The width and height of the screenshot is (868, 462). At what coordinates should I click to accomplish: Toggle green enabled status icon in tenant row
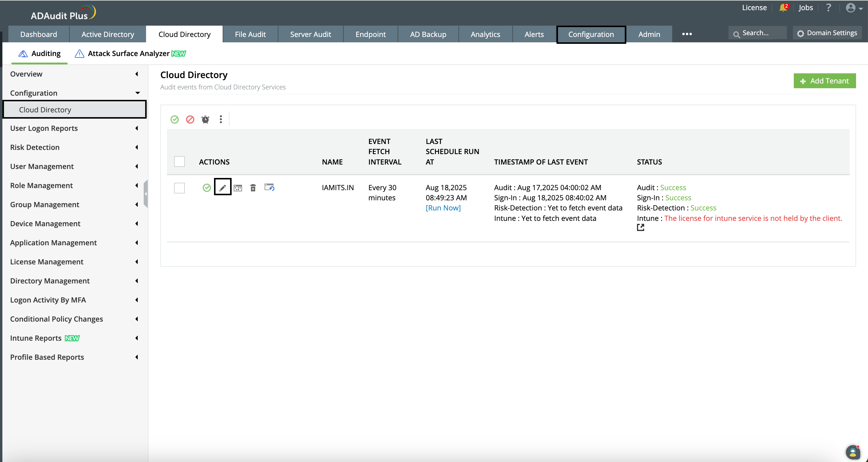pos(207,188)
